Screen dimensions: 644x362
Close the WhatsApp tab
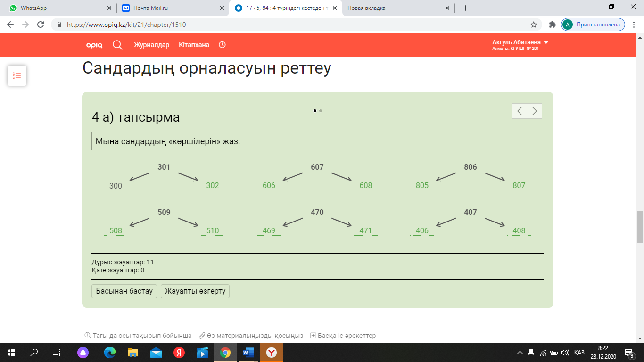click(109, 8)
